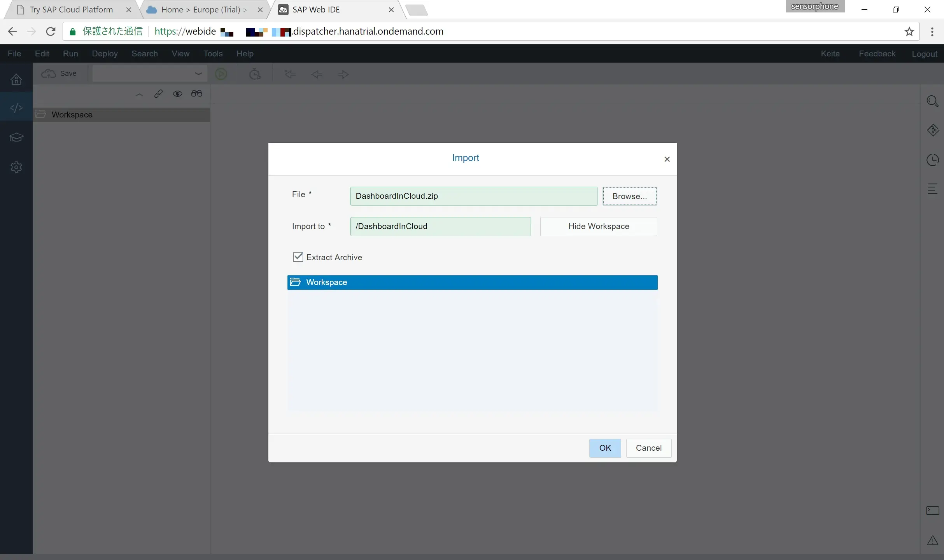
Task: Toggle Show Hidden Files eye icon
Action: click(177, 94)
